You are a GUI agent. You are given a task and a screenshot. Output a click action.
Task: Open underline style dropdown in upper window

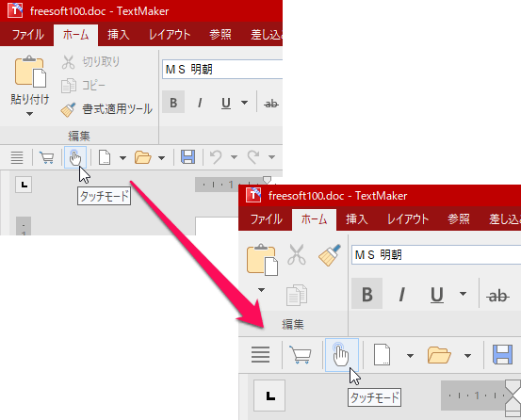pyautogui.click(x=245, y=103)
